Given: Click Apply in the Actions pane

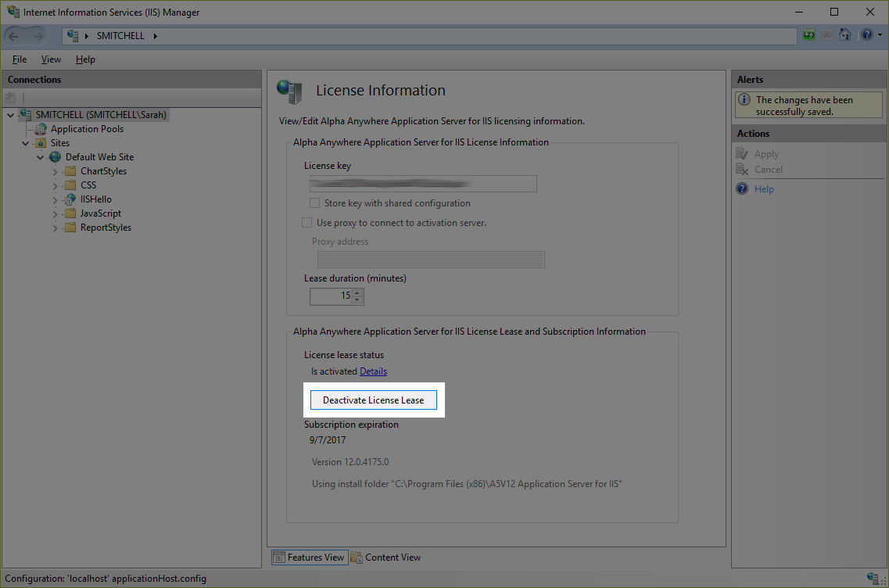Looking at the screenshot, I should 766,154.
